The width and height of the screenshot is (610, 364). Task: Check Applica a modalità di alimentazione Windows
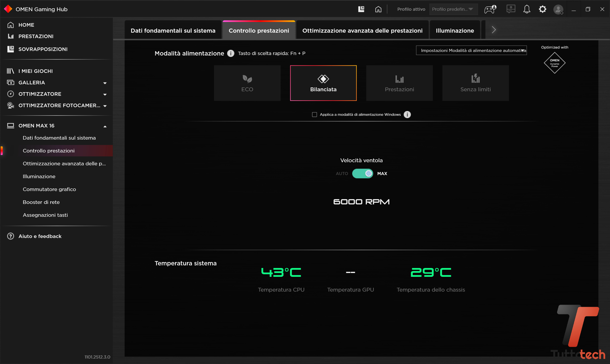[314, 115]
